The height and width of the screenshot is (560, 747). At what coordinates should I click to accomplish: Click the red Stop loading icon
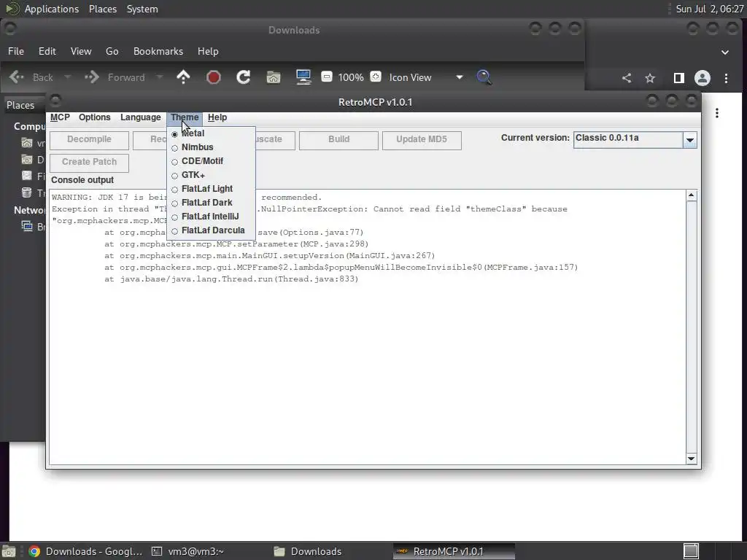point(214,77)
